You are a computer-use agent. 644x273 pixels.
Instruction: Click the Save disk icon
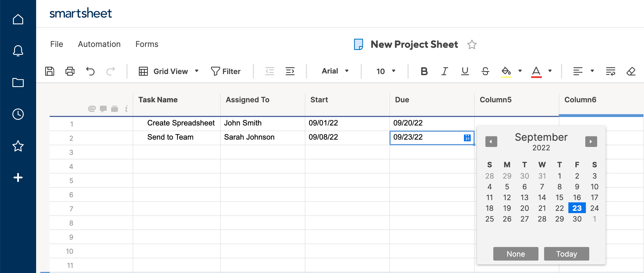50,71
